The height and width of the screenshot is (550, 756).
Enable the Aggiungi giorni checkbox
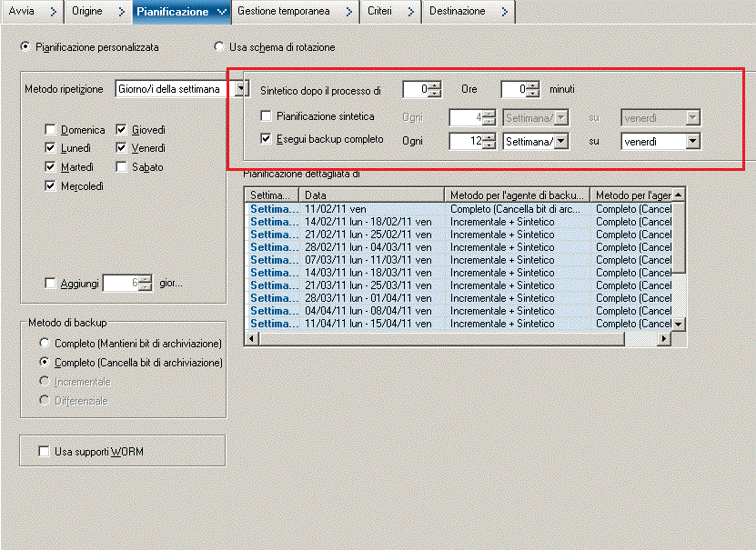pos(52,283)
